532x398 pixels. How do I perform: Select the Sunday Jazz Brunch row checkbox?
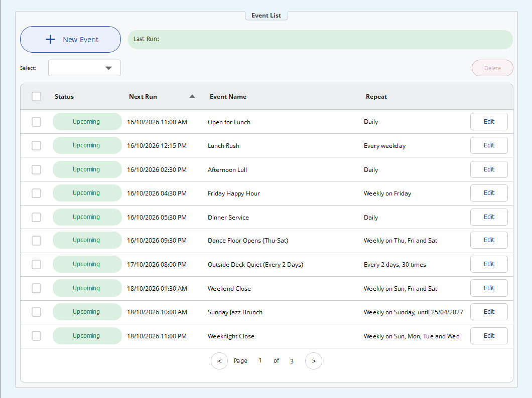[36, 312]
